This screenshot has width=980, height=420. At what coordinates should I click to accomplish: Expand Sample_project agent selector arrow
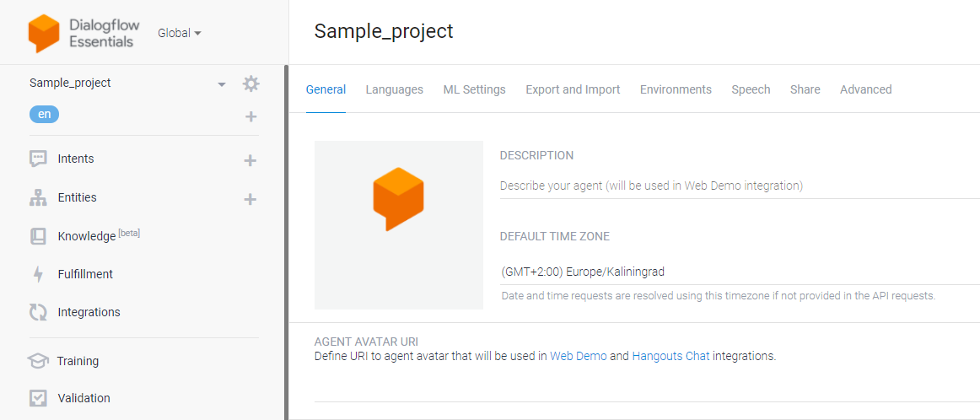[221, 84]
